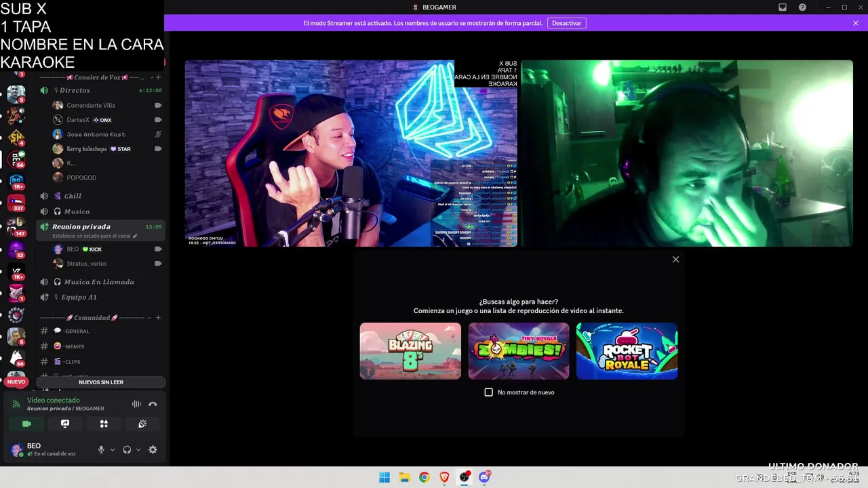The width and height of the screenshot is (868, 488).
Task: Open white cat server with 66 badge
Action: (x=16, y=357)
